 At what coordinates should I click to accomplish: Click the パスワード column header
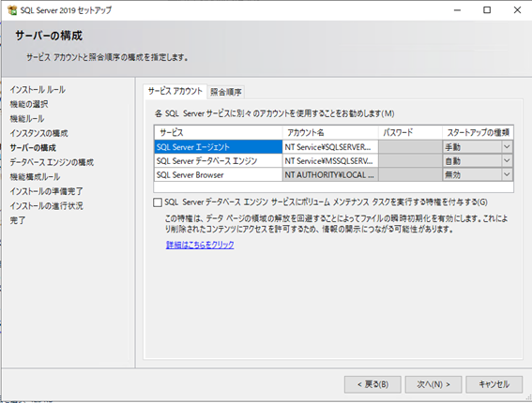point(410,132)
